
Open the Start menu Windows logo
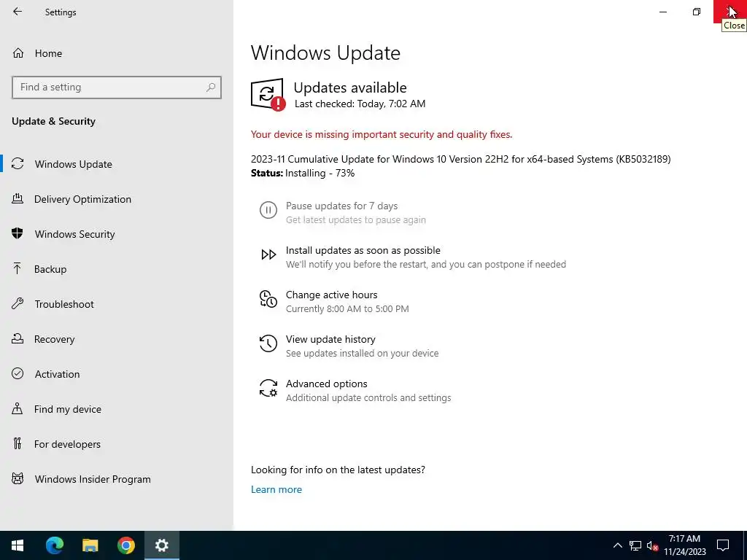pyautogui.click(x=18, y=545)
